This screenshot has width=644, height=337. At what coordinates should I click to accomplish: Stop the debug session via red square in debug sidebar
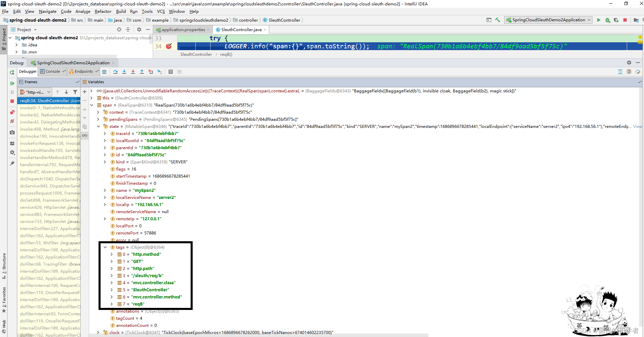tap(12, 101)
